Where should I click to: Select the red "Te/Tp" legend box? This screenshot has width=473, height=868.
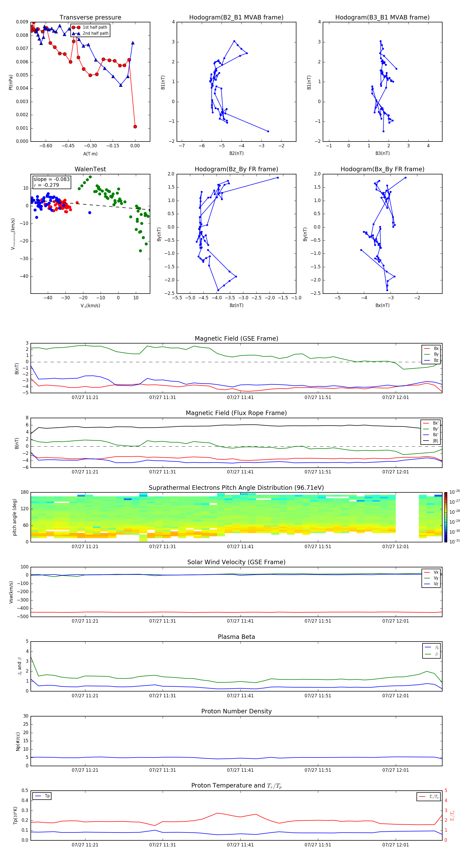tap(429, 796)
